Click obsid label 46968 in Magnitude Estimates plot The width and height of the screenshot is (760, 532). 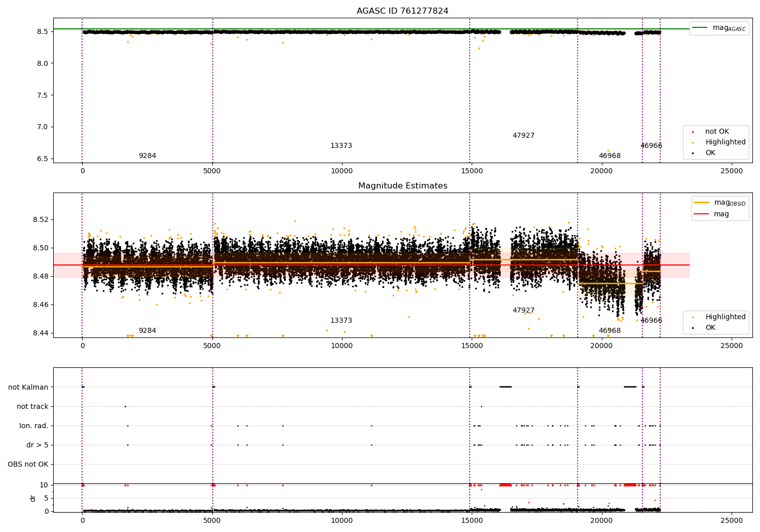610,331
